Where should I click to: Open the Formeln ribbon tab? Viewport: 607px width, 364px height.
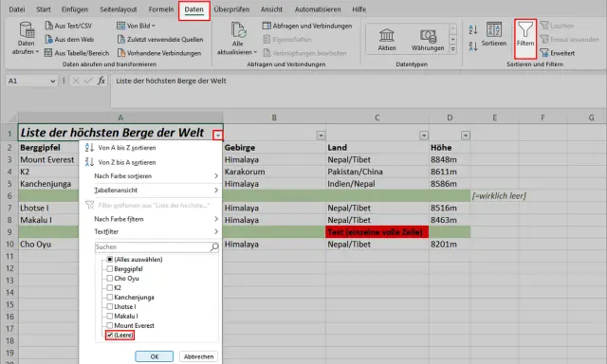(161, 9)
